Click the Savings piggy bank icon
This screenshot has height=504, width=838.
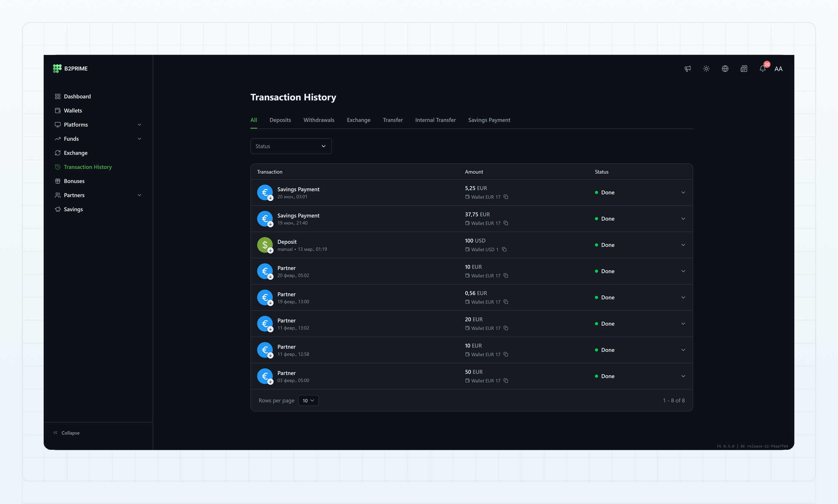click(x=57, y=209)
